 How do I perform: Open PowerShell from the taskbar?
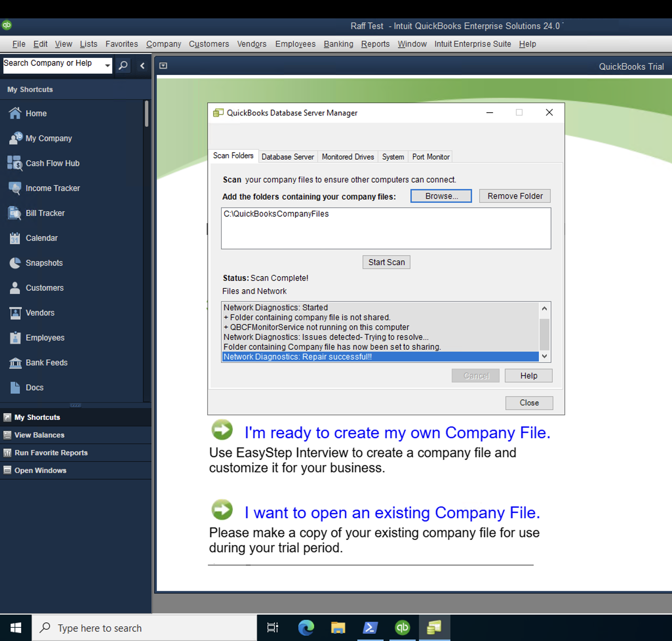(x=370, y=628)
